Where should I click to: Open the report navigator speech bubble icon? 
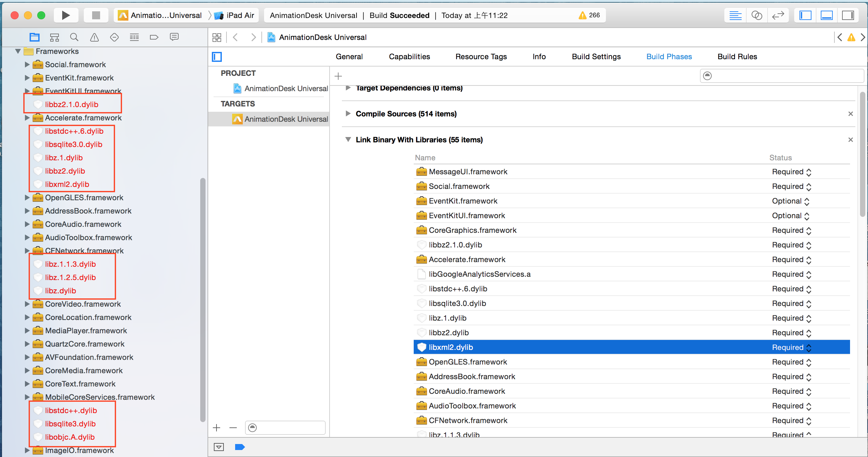click(x=174, y=37)
